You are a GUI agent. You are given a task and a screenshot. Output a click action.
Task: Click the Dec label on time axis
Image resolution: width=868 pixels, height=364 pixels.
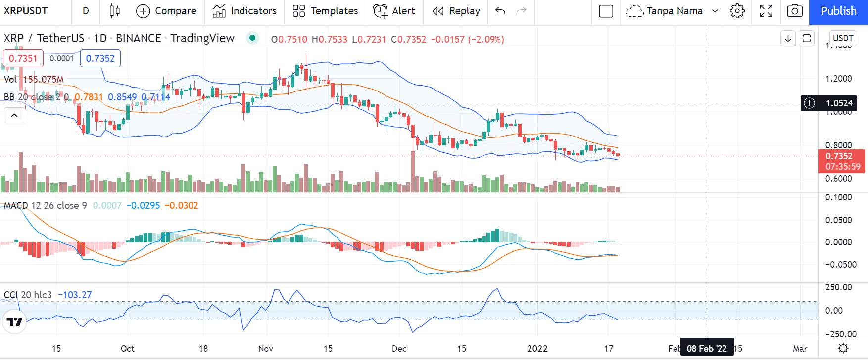399,348
